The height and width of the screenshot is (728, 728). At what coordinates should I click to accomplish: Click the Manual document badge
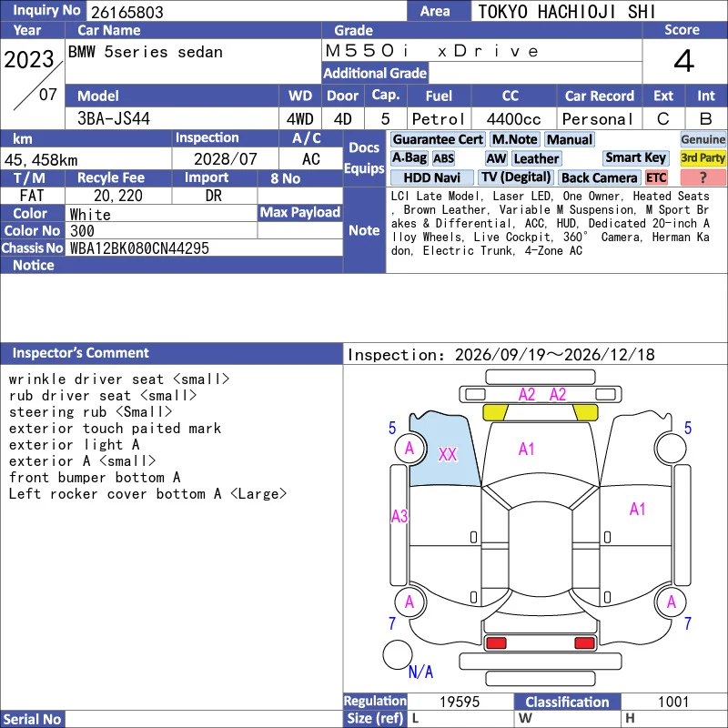click(x=570, y=139)
